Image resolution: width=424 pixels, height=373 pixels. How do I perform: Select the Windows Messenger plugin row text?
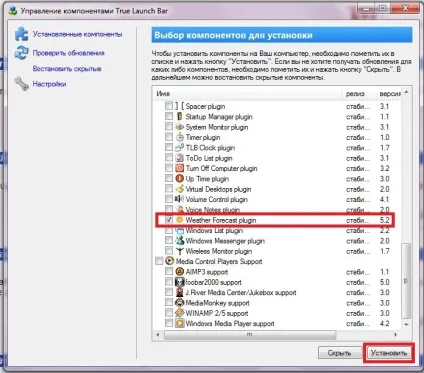click(x=225, y=241)
